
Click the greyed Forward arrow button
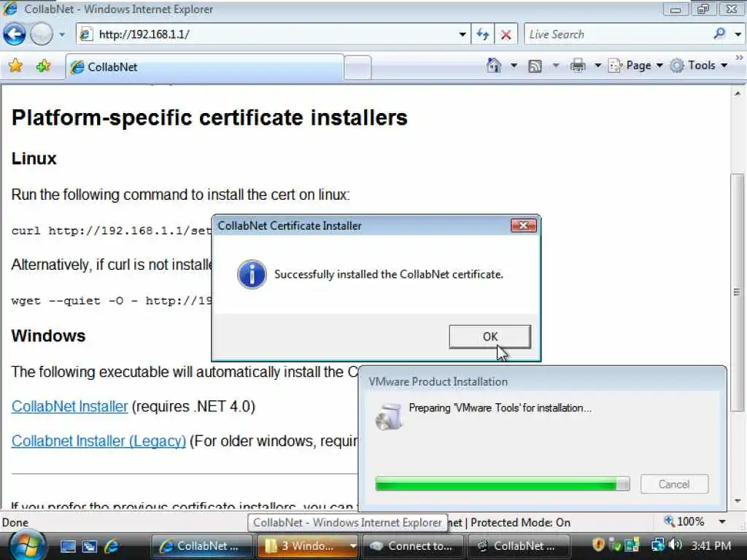(42, 34)
